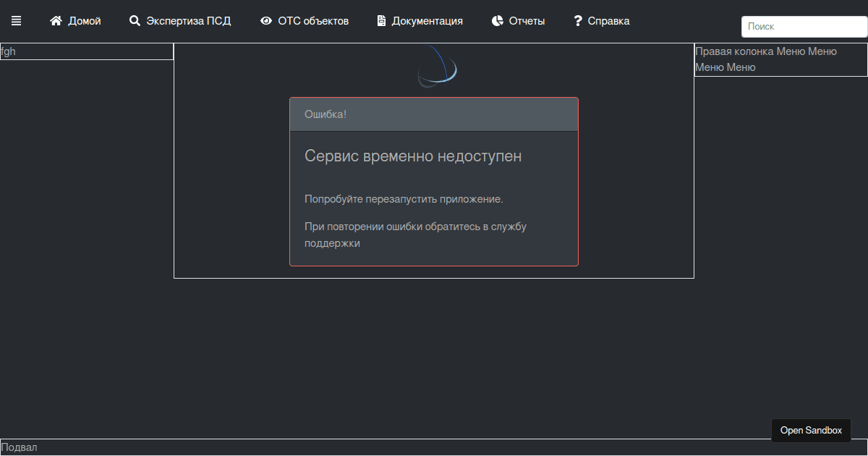The image size is (868, 456).
Task: Click the Open Sandbox button
Action: (x=811, y=430)
